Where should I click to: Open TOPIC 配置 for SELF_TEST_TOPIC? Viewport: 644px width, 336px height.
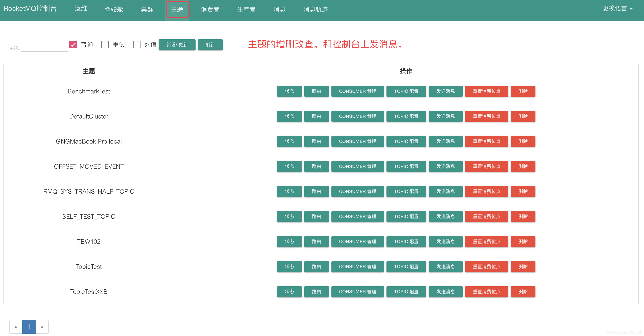point(406,216)
